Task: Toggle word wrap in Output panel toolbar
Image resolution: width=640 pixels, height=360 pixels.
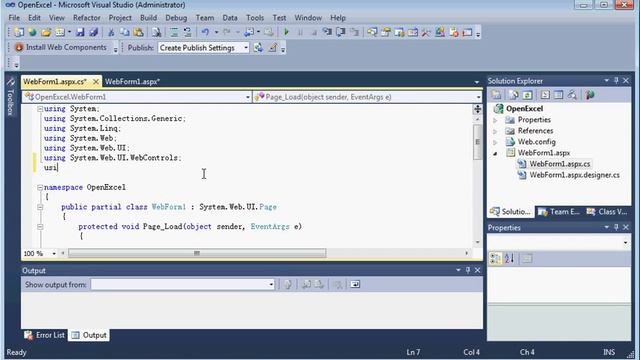Action: (355, 284)
